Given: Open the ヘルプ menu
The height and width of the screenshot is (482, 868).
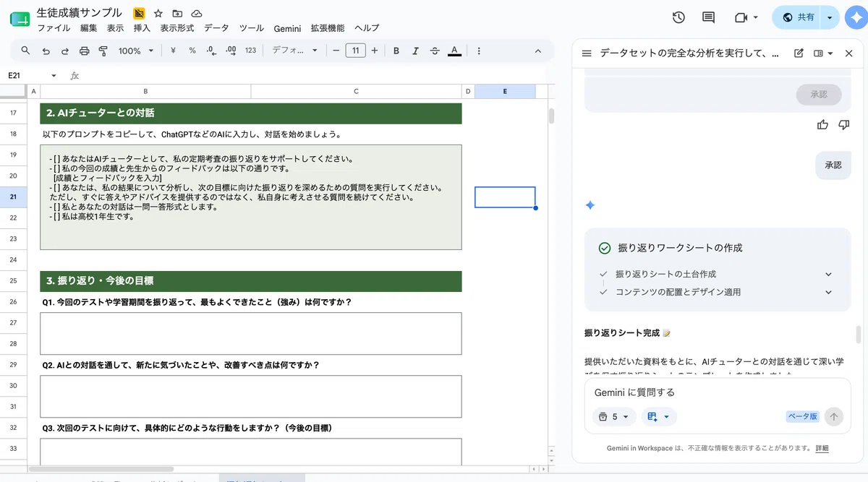Looking at the screenshot, I should click(x=367, y=28).
